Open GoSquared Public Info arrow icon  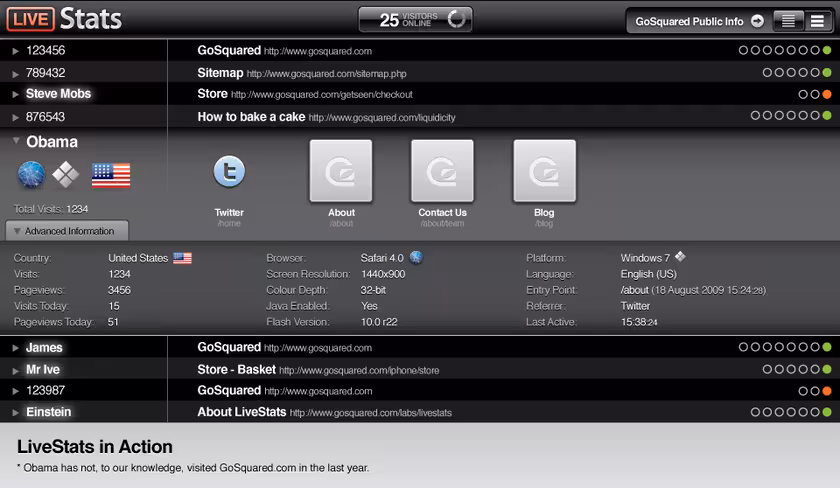[x=758, y=21]
